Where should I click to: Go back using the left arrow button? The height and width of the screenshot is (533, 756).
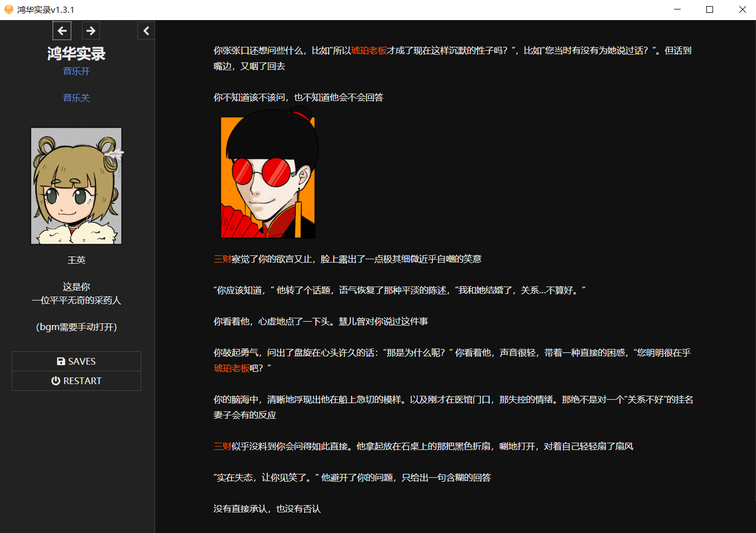coord(62,31)
